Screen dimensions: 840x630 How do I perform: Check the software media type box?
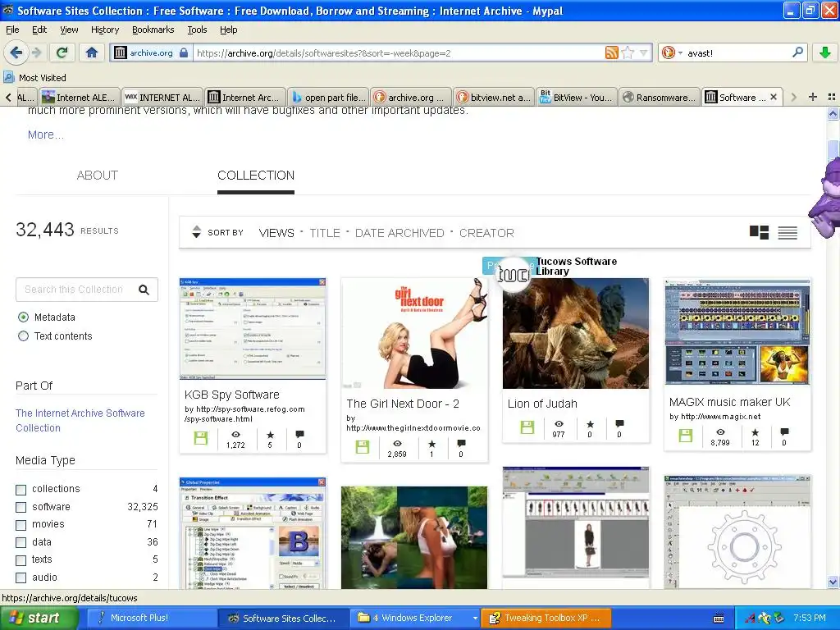(x=21, y=507)
